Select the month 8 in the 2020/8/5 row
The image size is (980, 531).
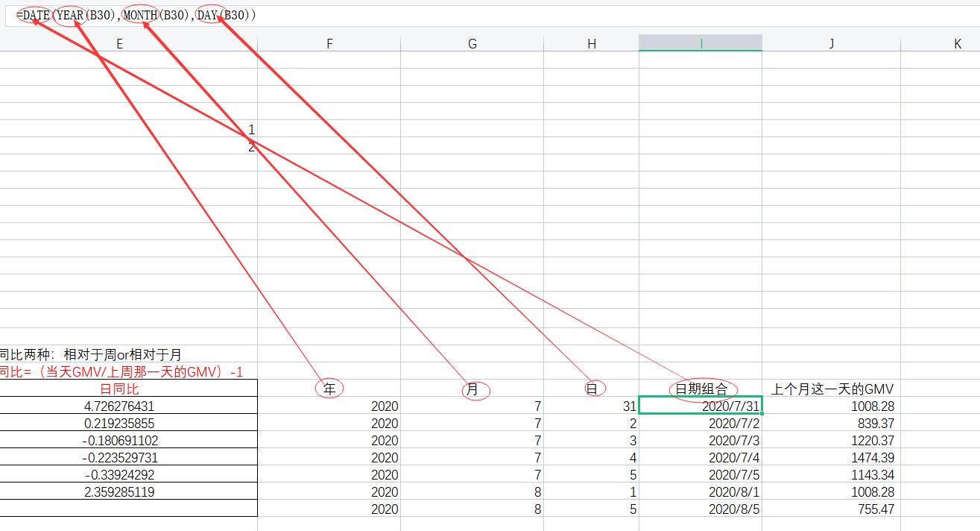[x=472, y=509]
